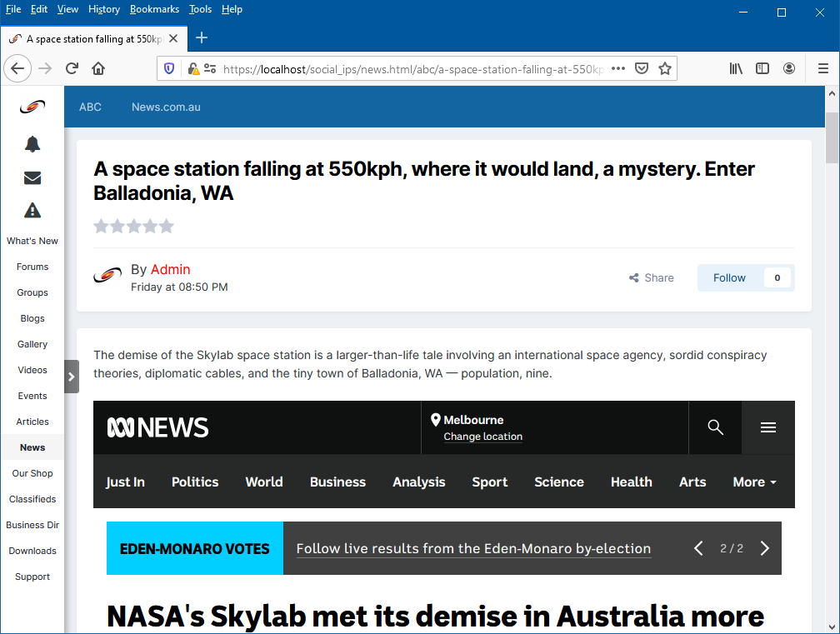
Task: Open Health section in ABC nav
Action: tap(631, 482)
